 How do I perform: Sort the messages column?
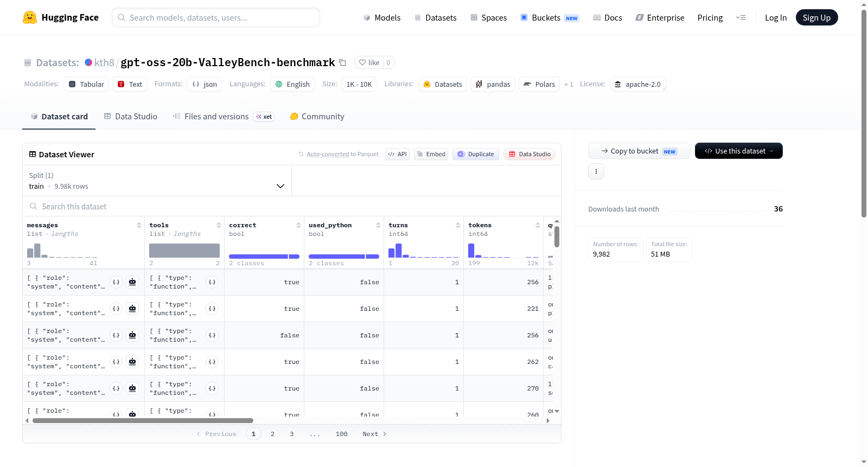pyautogui.click(x=139, y=225)
